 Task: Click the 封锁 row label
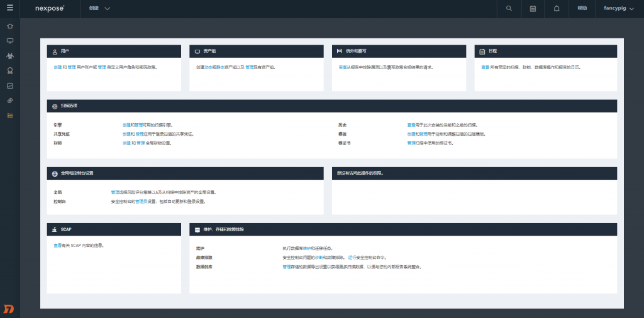[57, 143]
